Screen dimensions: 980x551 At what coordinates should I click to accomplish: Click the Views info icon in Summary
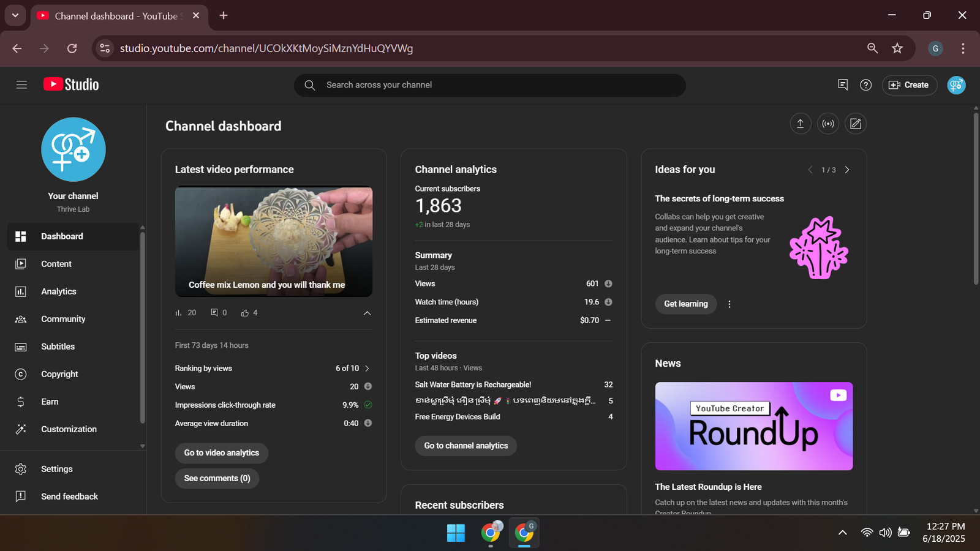click(x=608, y=283)
